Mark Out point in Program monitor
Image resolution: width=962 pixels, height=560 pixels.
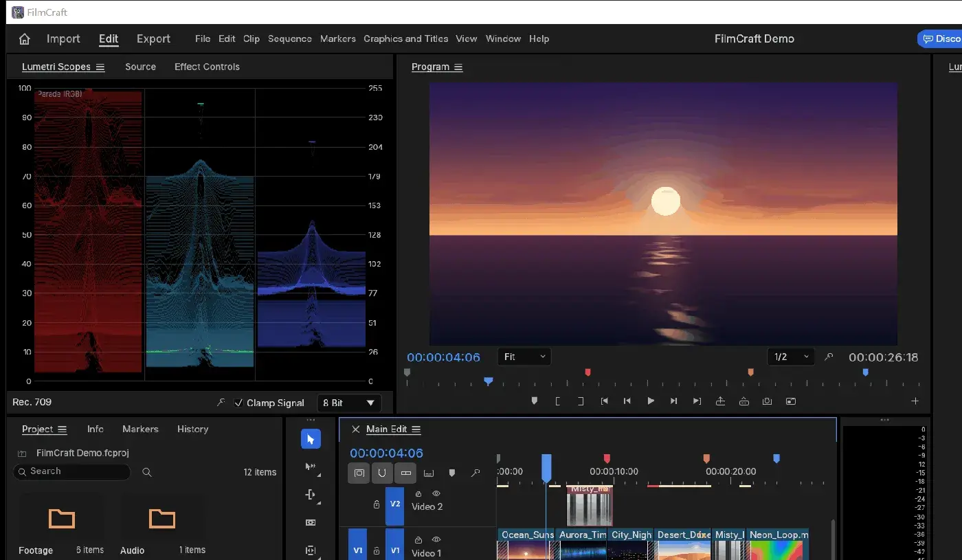coord(581,401)
